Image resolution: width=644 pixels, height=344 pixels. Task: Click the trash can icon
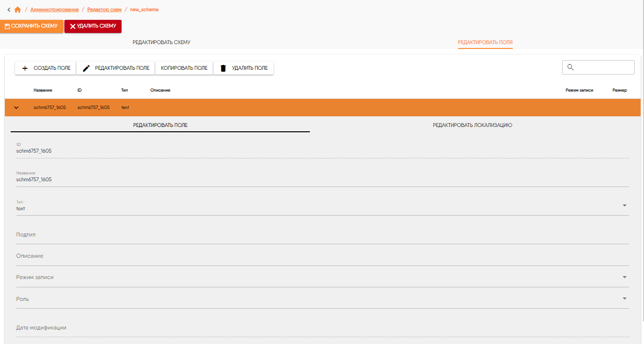223,68
